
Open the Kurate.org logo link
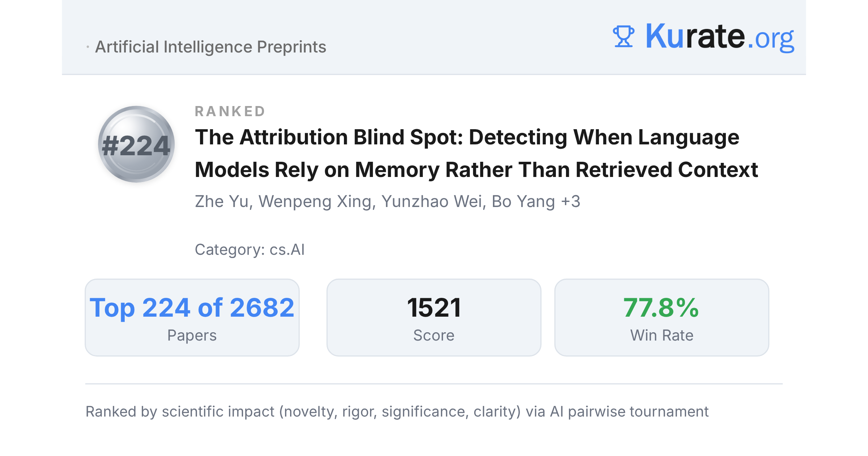click(x=703, y=37)
